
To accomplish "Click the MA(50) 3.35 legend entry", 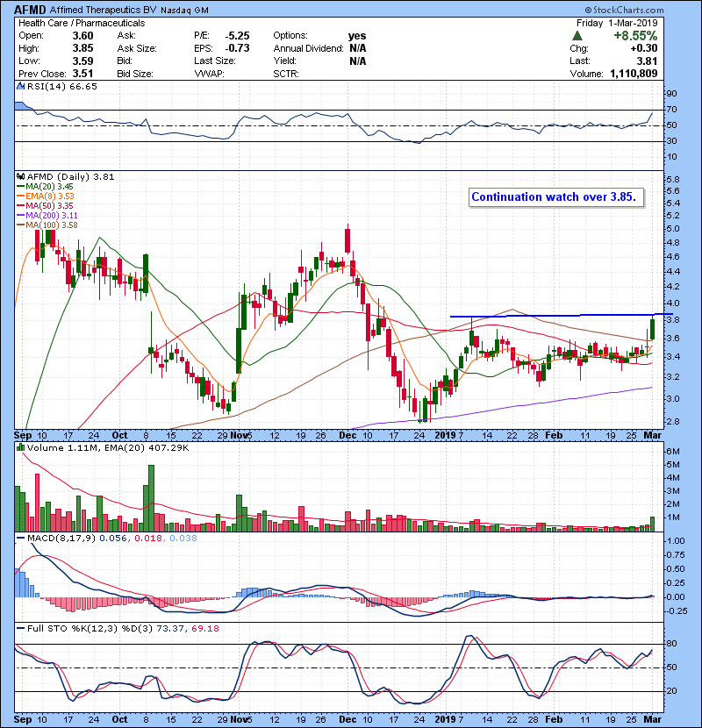I will [x=46, y=205].
